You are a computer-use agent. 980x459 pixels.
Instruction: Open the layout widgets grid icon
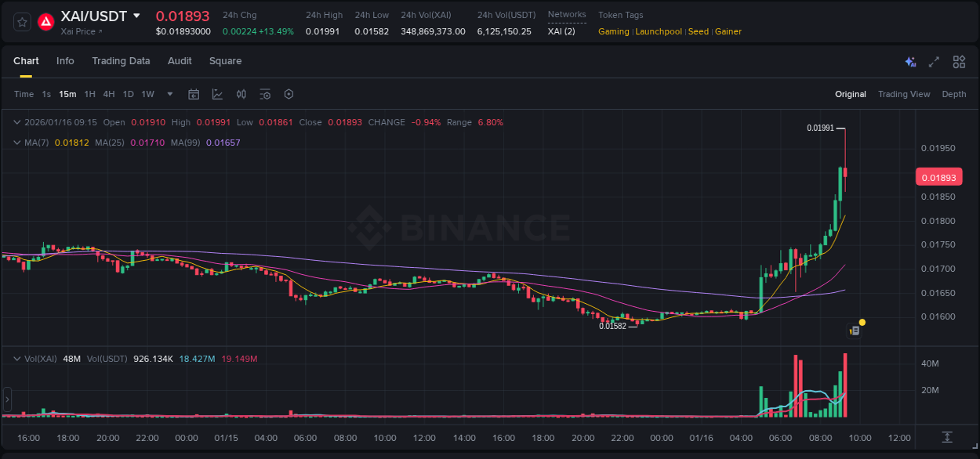click(959, 61)
